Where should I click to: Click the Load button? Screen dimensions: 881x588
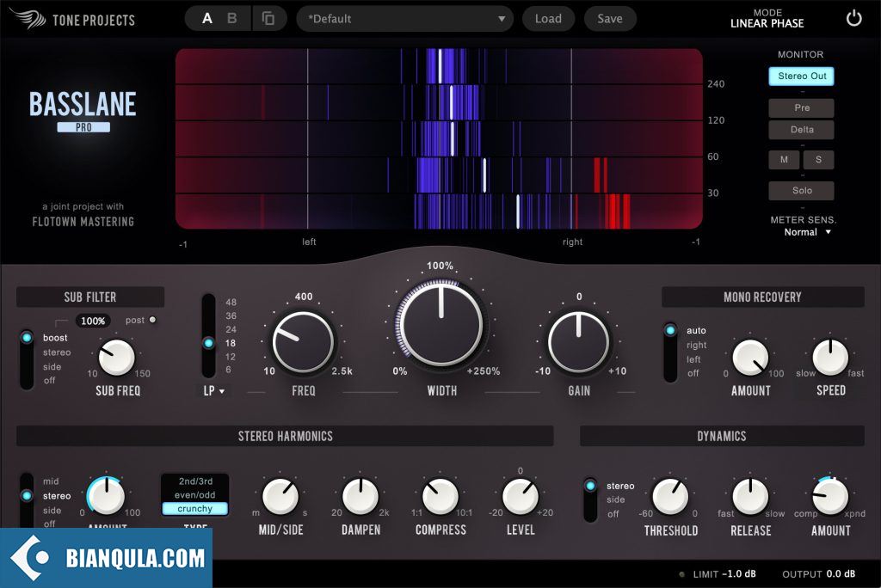point(548,19)
